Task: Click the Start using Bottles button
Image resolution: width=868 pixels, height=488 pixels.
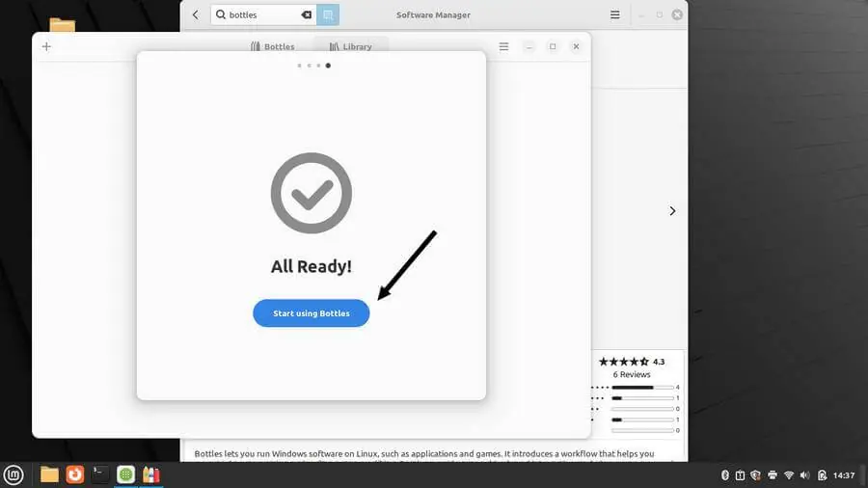Action: click(312, 313)
